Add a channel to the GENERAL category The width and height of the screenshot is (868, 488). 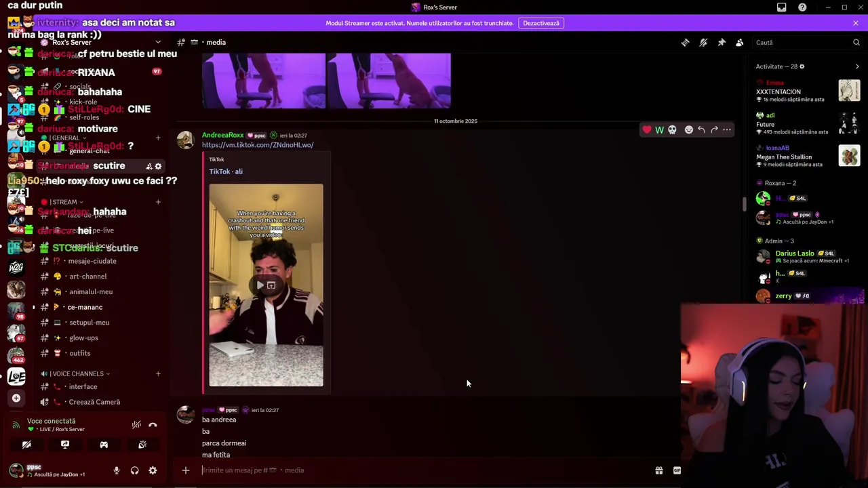click(x=158, y=138)
